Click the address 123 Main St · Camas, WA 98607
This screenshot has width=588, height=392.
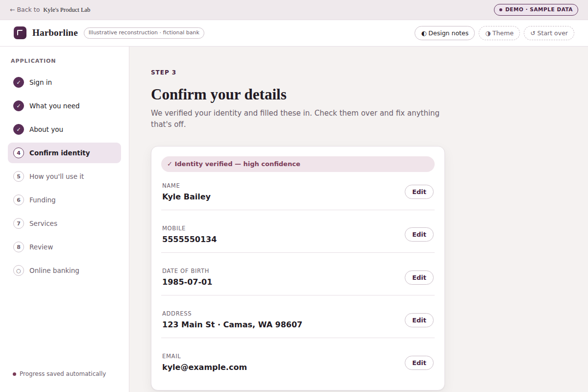click(232, 325)
